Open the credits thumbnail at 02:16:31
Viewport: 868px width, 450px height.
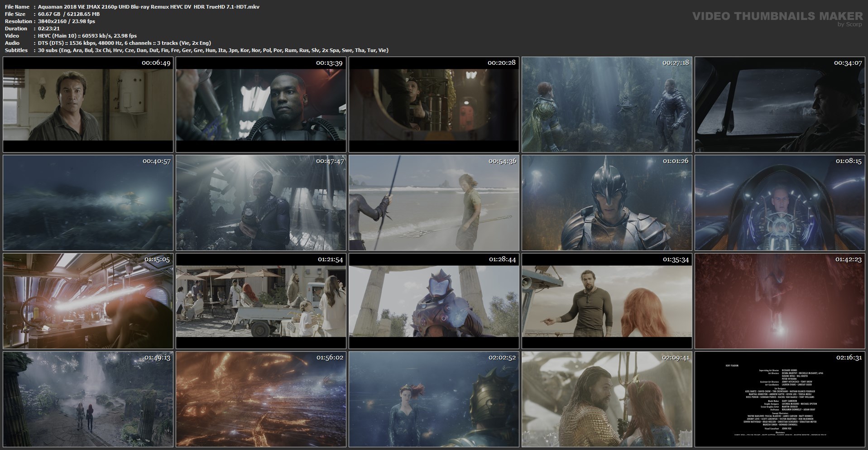click(780, 399)
